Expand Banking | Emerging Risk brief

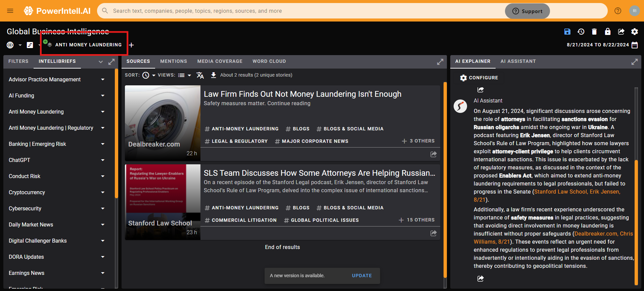pos(103,144)
